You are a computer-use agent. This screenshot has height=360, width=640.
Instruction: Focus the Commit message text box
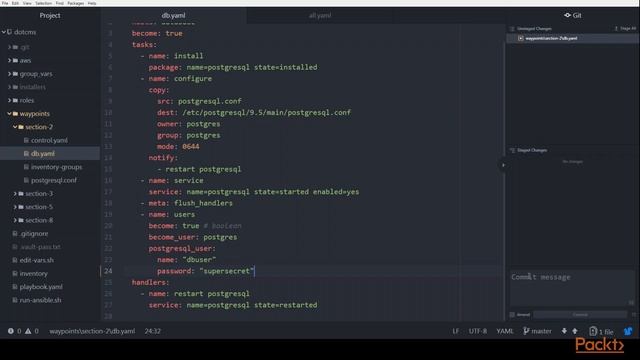click(x=571, y=288)
